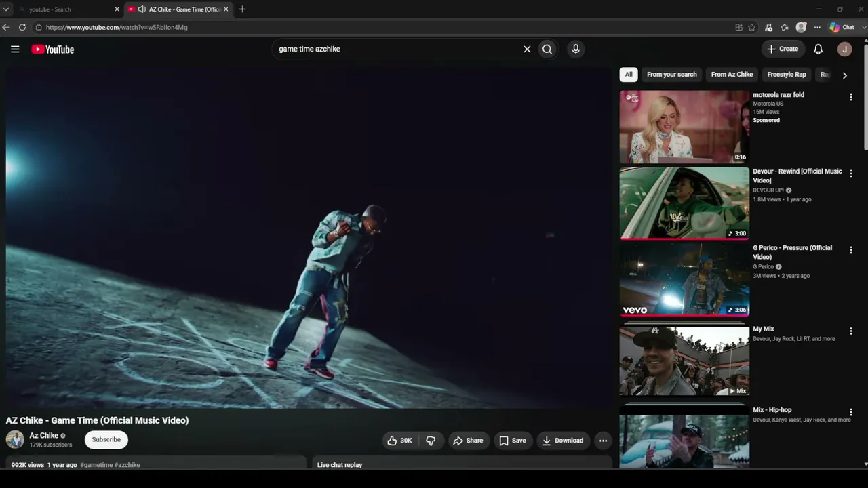
Task: Open the motorola razr fold ad thumbnail
Action: [x=684, y=127]
